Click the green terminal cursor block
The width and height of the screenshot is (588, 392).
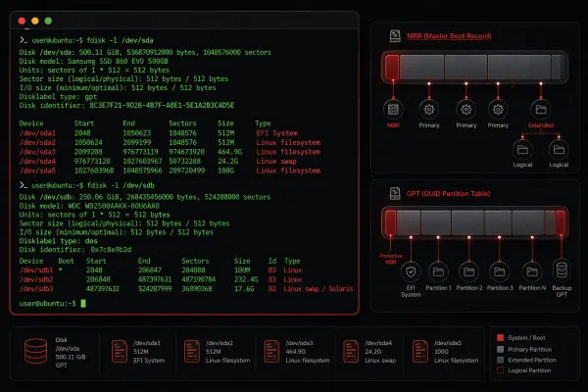pyautogui.click(x=83, y=303)
